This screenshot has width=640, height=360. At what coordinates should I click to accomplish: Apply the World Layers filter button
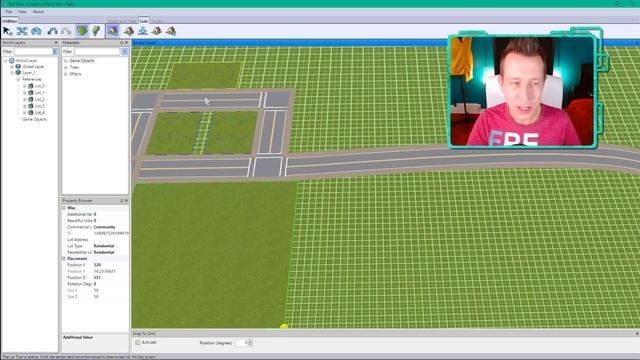[55, 51]
